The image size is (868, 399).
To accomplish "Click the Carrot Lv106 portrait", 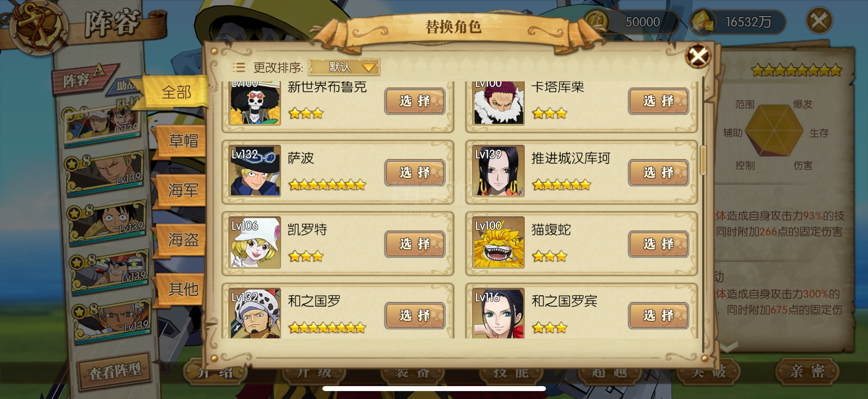I will [x=254, y=243].
